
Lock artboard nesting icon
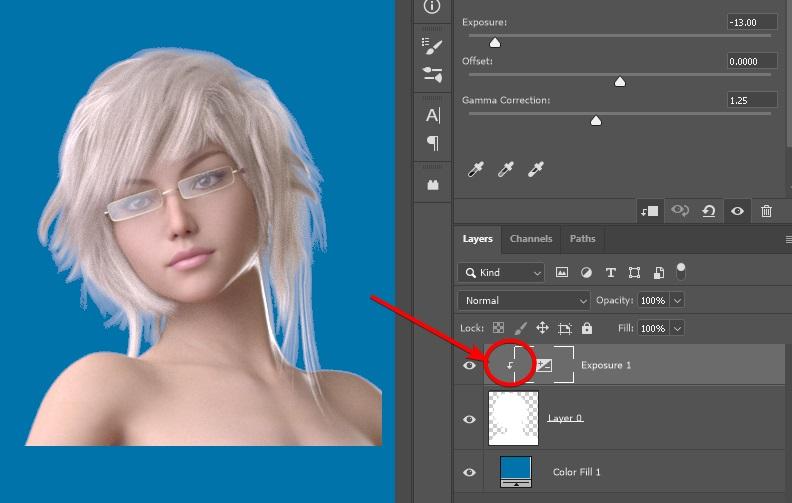pyautogui.click(x=565, y=328)
